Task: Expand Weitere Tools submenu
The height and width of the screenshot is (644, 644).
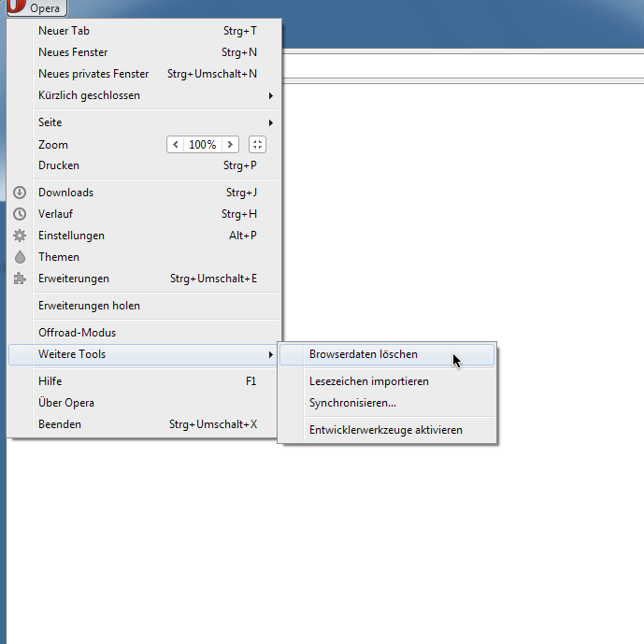Action: [143, 354]
